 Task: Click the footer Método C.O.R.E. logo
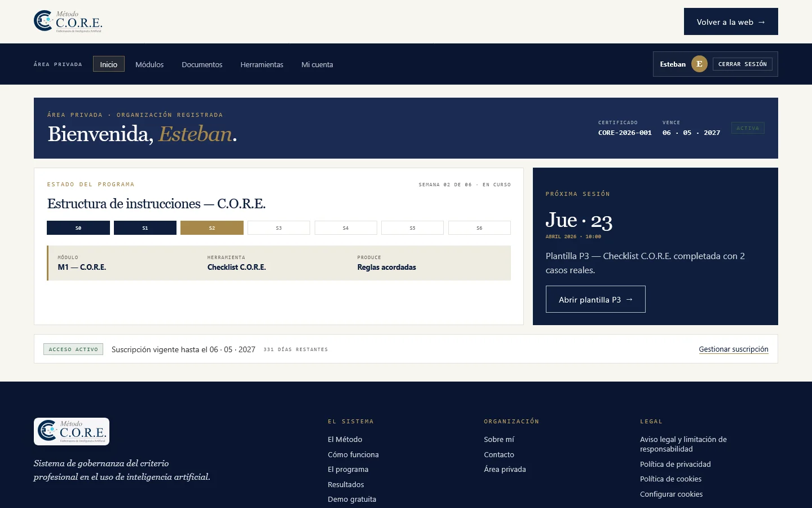click(72, 432)
